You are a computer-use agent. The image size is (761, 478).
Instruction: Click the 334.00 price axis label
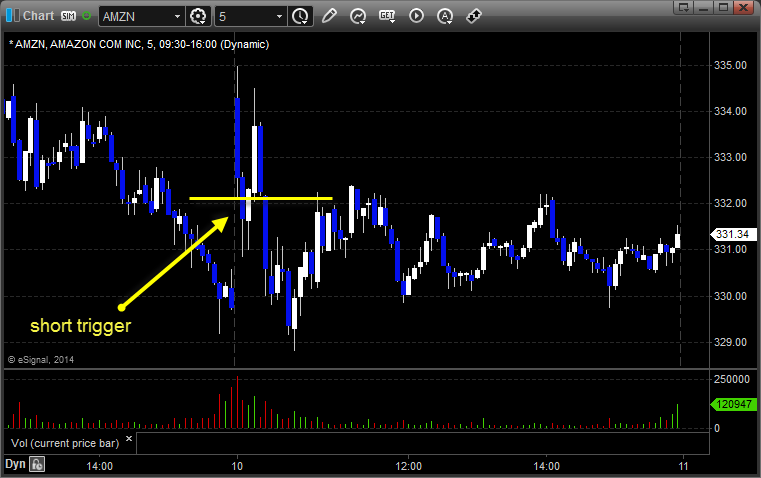click(730, 111)
